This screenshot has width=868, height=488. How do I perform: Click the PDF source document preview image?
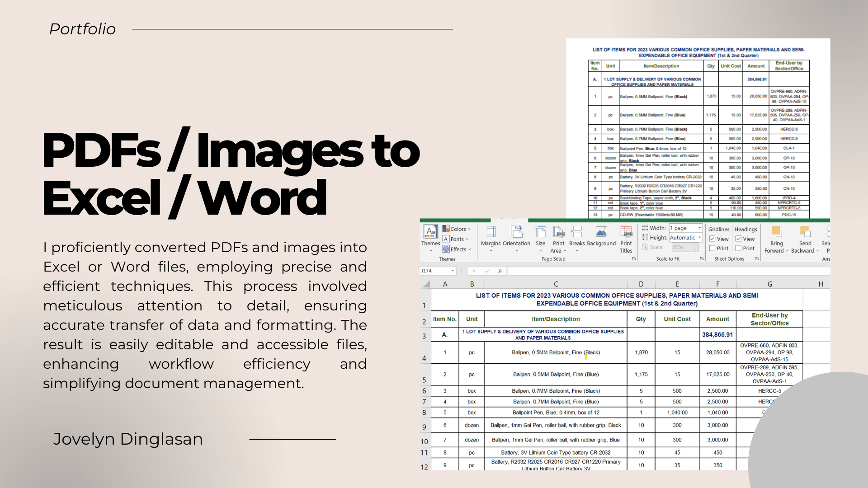point(698,129)
